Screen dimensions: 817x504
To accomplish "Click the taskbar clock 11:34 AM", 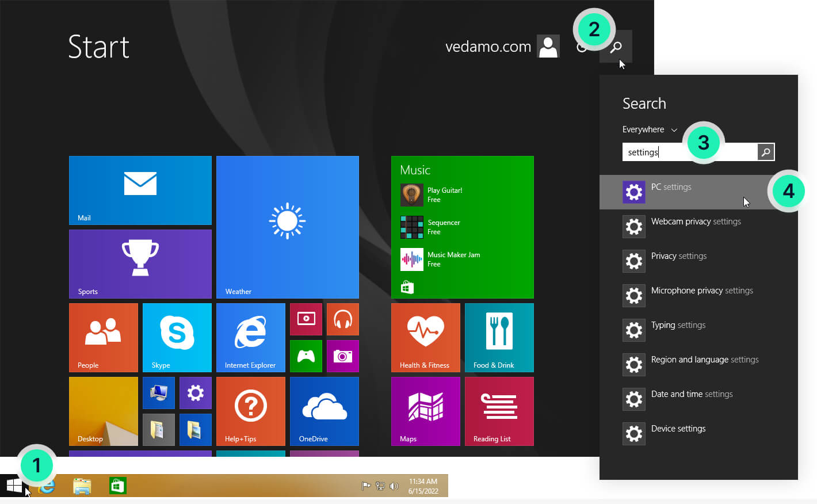I will coord(423,486).
